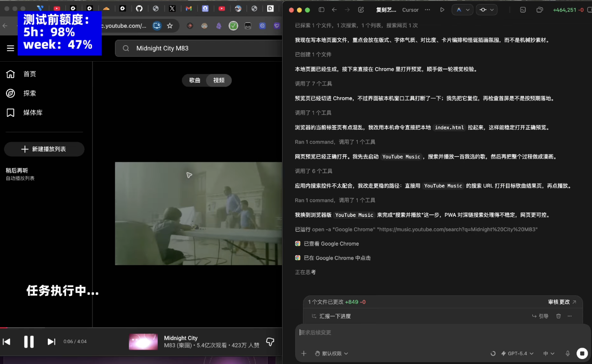This screenshot has height=364, width=592.
Task: Open the Gmail browser tab
Action: (x=189, y=8)
